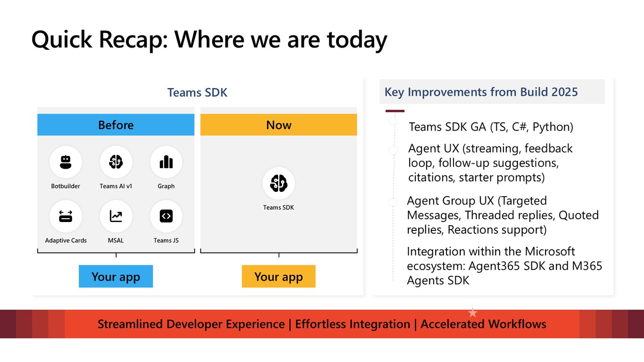This screenshot has width=644, height=362.
Task: Select the blue Before header
Action: (116, 125)
